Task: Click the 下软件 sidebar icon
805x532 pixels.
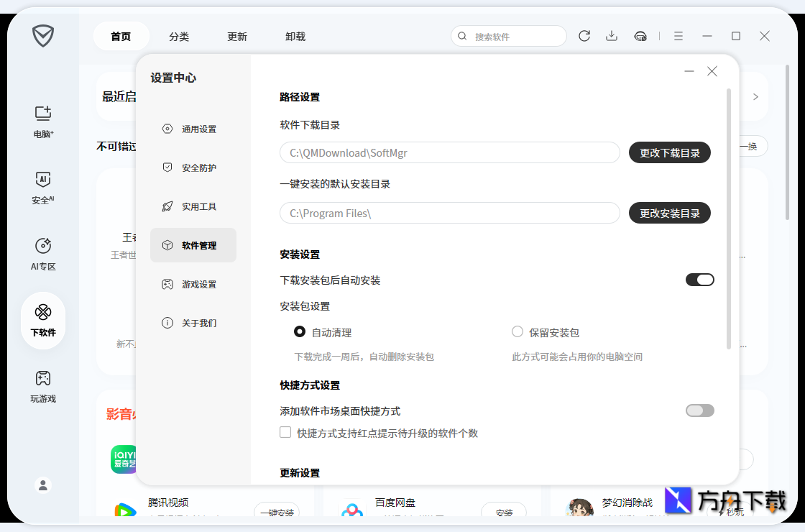Action: [42, 319]
